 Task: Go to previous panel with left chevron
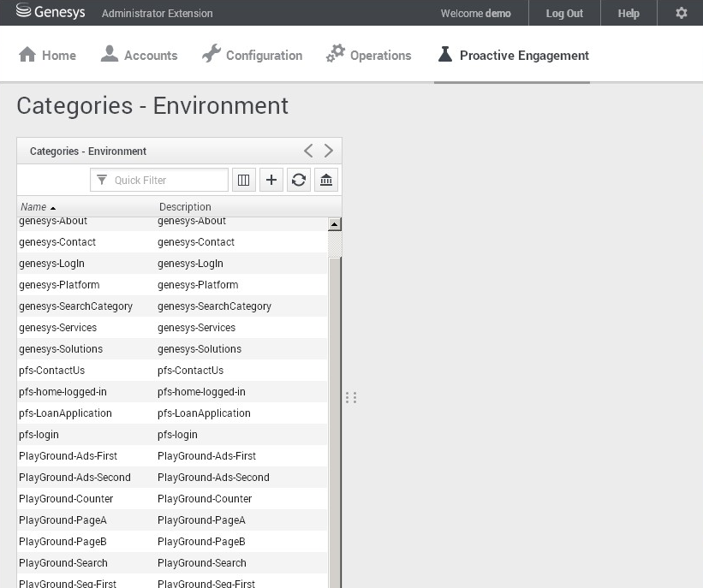point(308,151)
